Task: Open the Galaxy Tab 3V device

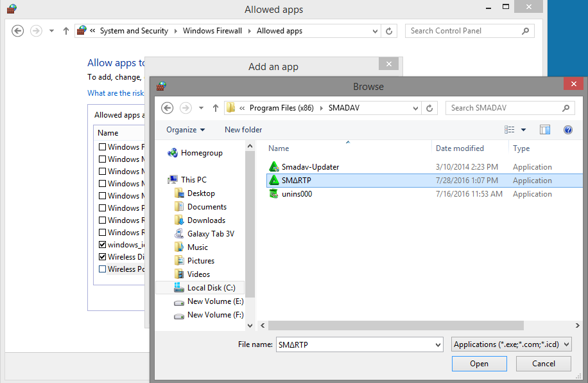Action: click(204, 234)
